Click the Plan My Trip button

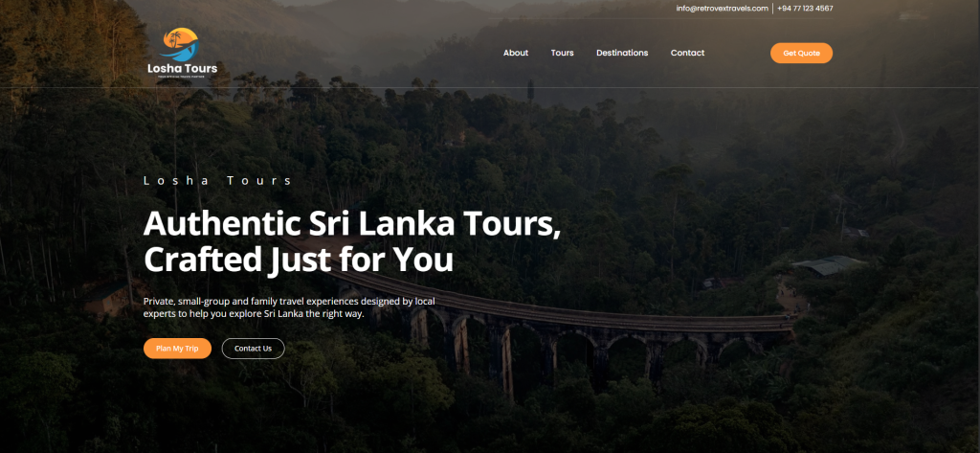coord(177,349)
